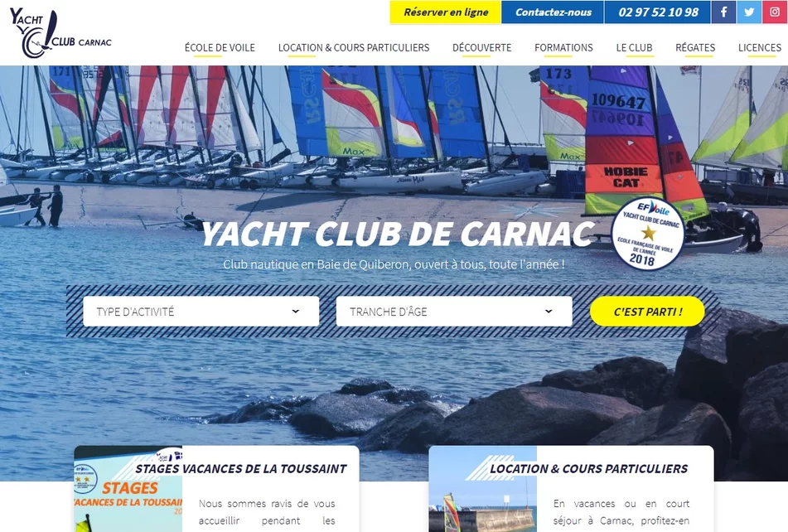Image resolution: width=788 pixels, height=532 pixels.
Task: Open the École de voile menu
Action: pyautogui.click(x=220, y=48)
